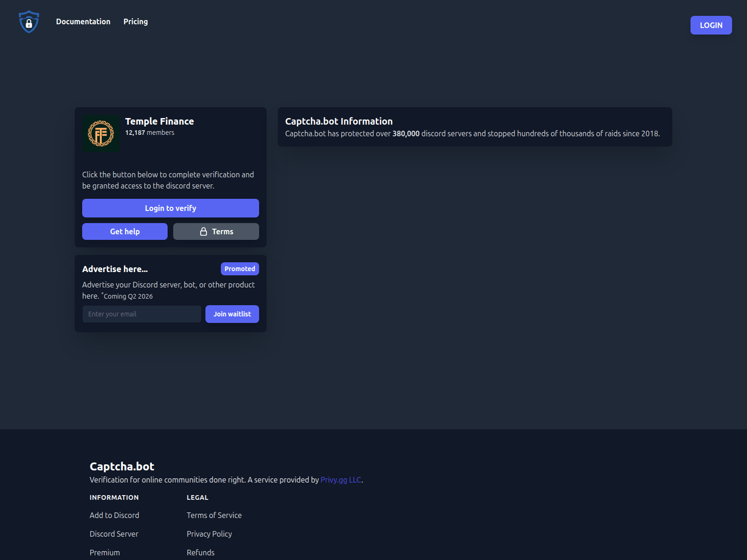The image size is (747, 560).
Task: Click the 12,187 members count text
Action: 149,133
